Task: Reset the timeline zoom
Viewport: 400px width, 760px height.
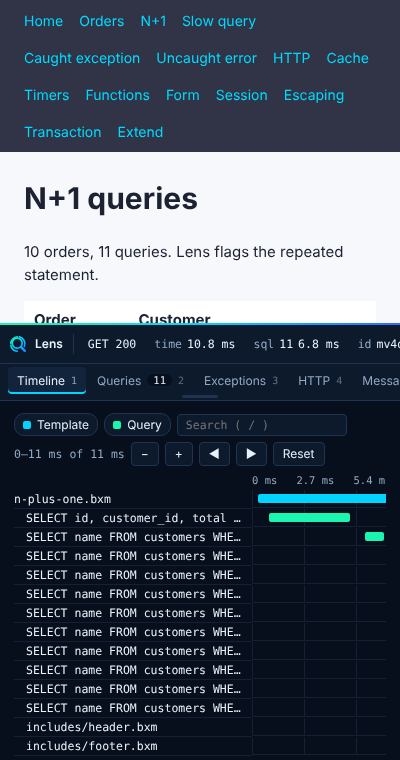Action: pos(299,454)
